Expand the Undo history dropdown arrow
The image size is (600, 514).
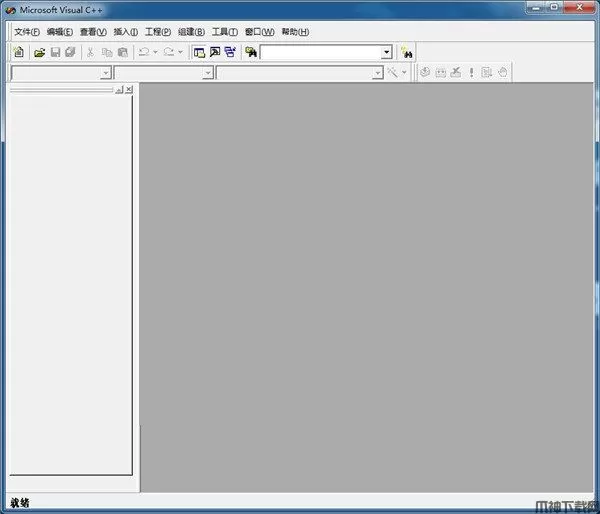pos(155,52)
